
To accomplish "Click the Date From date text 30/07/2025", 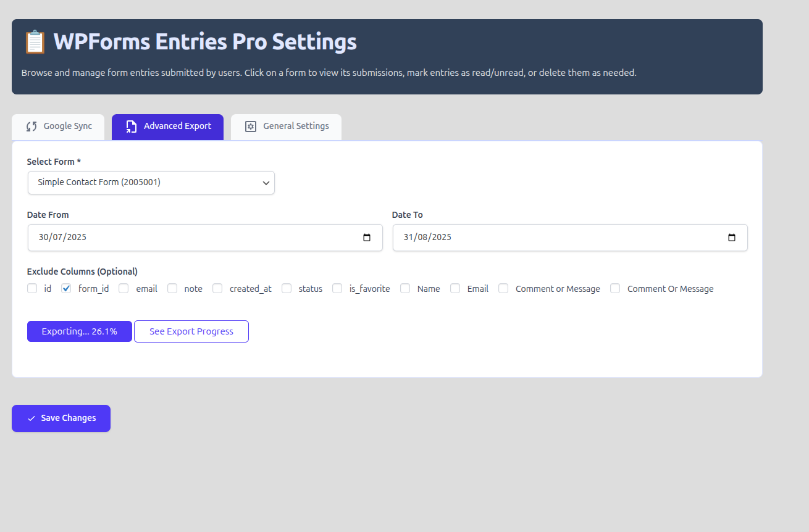I will 62,238.
